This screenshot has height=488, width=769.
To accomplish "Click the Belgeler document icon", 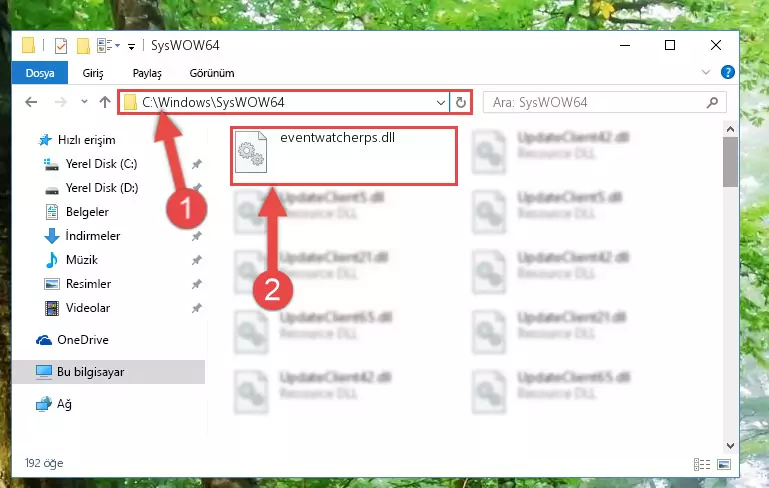I will (x=51, y=212).
